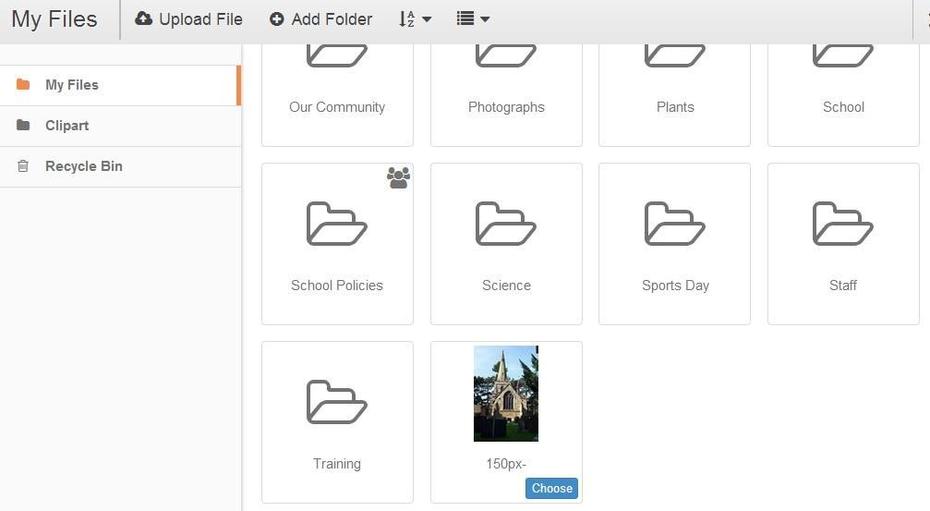Screen dimensions: 930x511
Task: Open the School Policies folder icon
Action: point(337,223)
